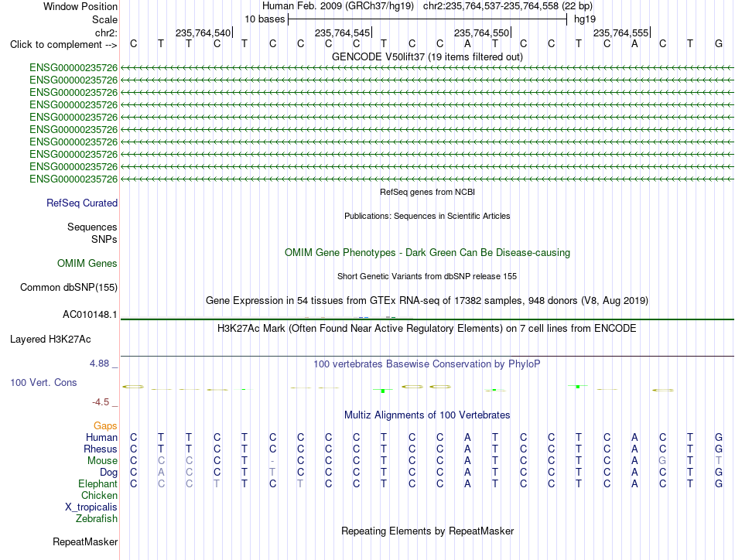Open '100 vertebrates Basewise Conservation by PhyloP' title
Screen dimensions: 735x560
pos(427,364)
